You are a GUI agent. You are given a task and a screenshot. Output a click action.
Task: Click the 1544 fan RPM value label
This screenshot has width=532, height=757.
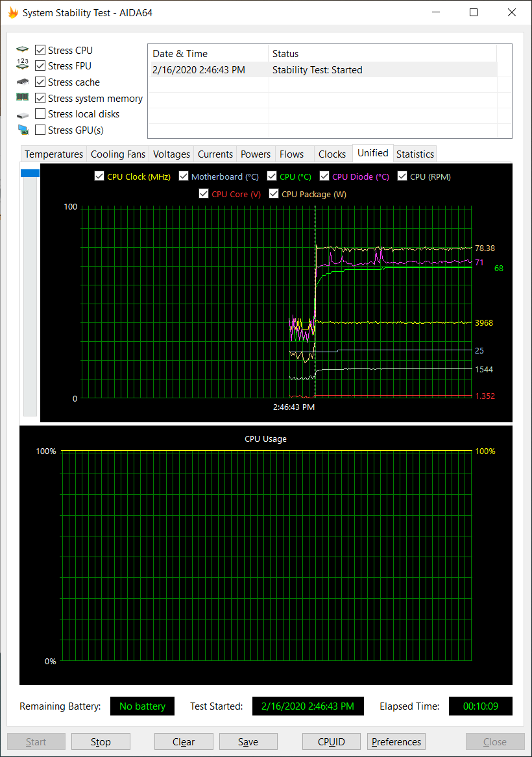tap(484, 369)
